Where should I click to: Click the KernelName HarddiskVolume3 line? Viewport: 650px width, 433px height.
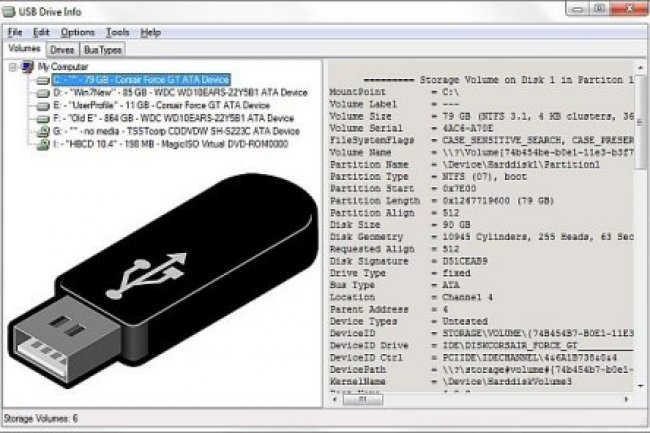point(451,382)
